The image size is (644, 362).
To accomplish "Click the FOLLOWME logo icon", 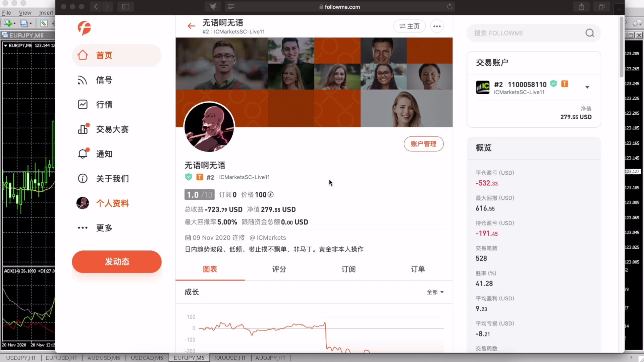I will [84, 28].
